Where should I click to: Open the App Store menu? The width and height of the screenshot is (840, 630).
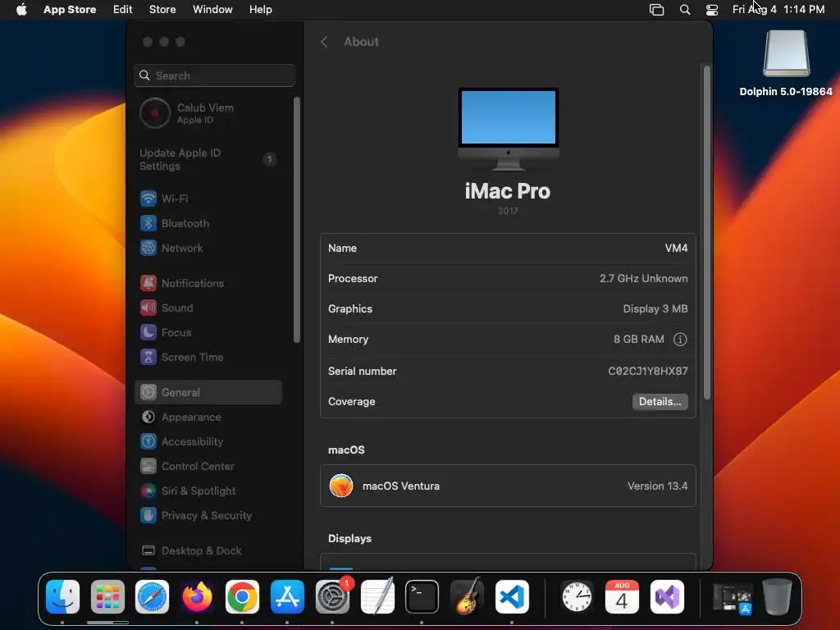pos(70,10)
